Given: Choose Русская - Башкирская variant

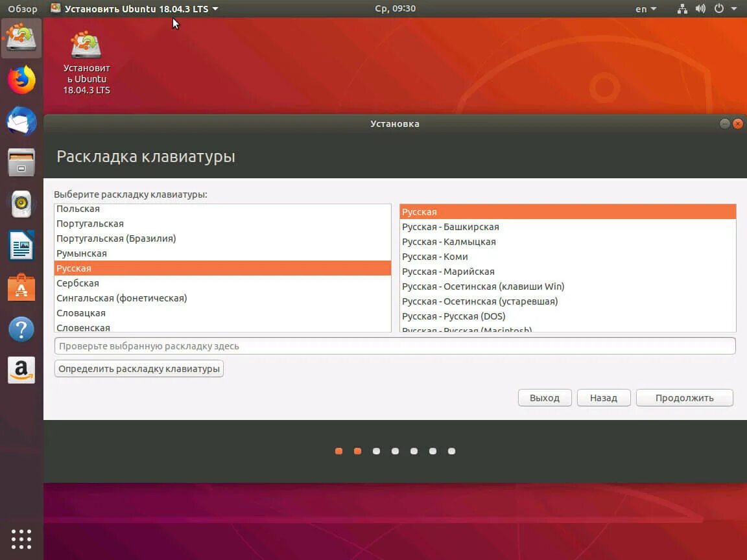Looking at the screenshot, I should pyautogui.click(x=568, y=227).
